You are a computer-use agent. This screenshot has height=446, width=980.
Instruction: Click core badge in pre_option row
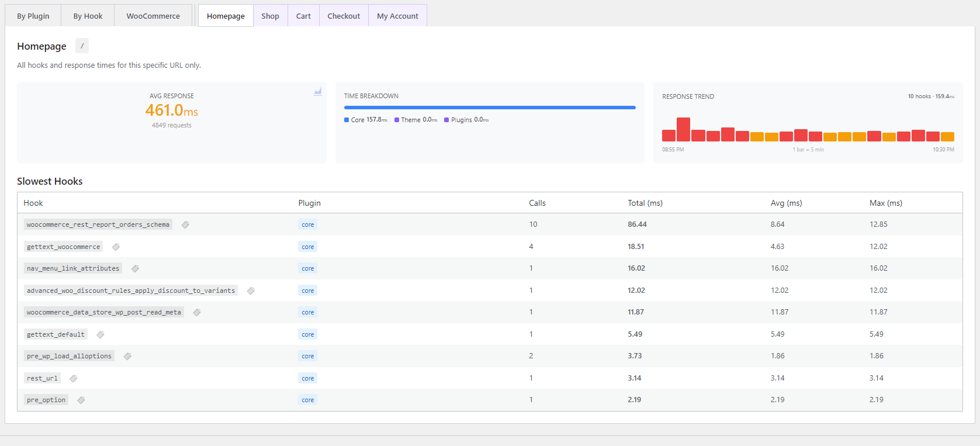click(x=308, y=400)
